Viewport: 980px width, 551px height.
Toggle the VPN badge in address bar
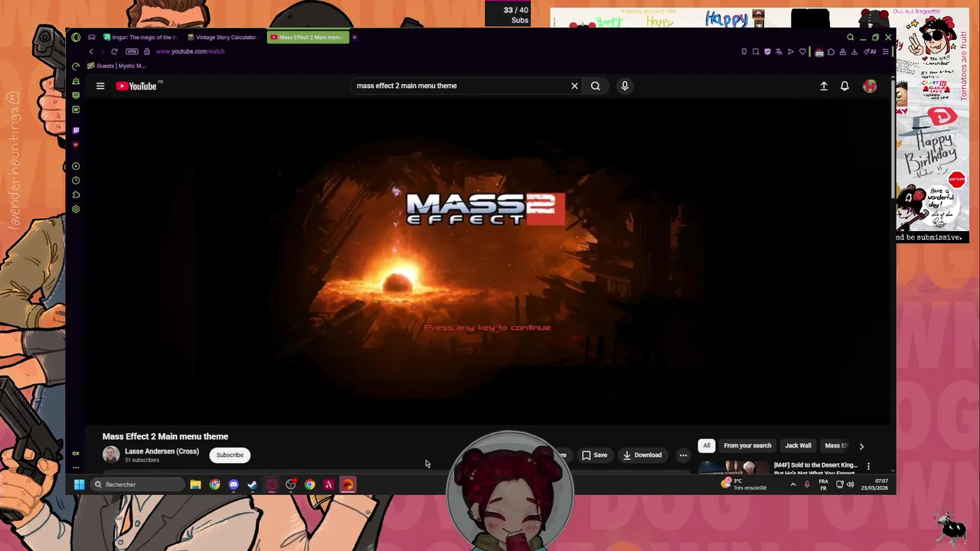point(132,51)
